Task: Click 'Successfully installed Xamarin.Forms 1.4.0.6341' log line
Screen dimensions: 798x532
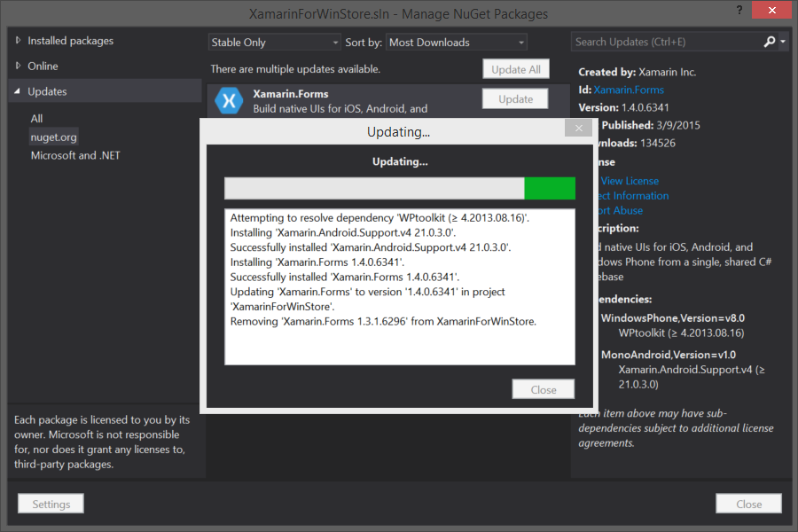Action: tap(345, 277)
